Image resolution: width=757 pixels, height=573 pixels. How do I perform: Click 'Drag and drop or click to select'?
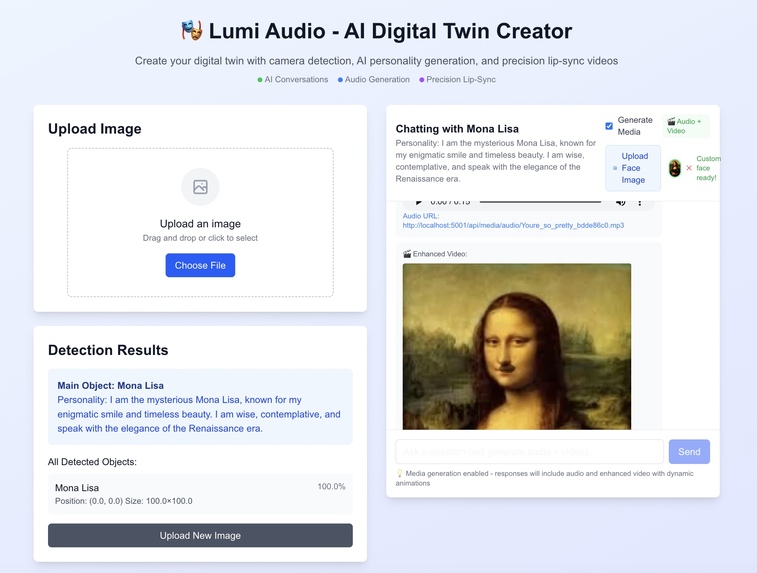(200, 238)
